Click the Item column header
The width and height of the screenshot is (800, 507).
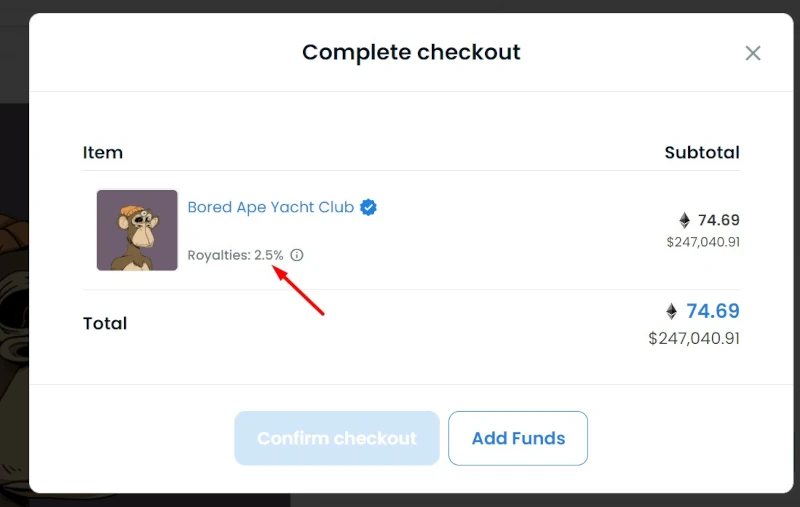click(103, 153)
